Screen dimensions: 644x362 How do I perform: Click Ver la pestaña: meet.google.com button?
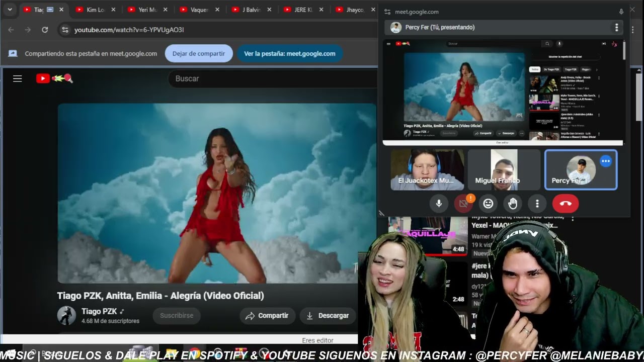click(x=290, y=53)
